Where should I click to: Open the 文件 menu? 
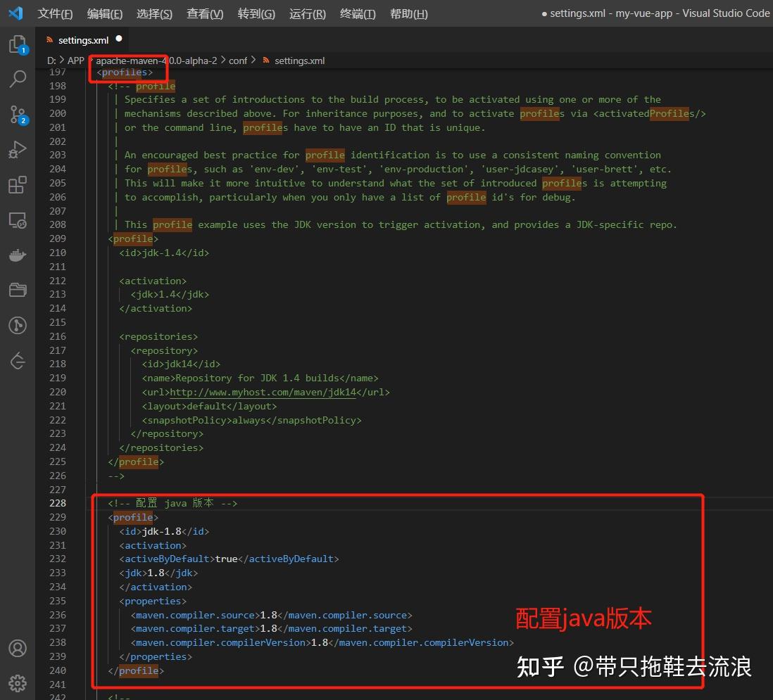[x=55, y=13]
